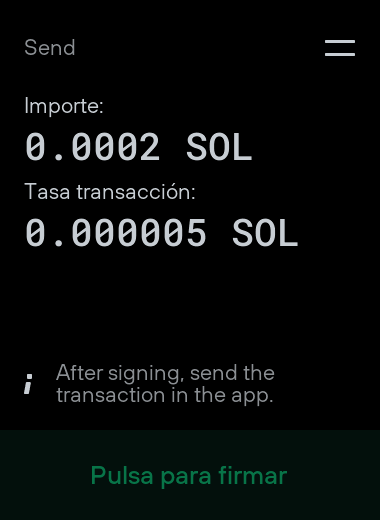380x520 pixels.
Task: Tap the word firmar in sign button
Action: click(x=253, y=475)
